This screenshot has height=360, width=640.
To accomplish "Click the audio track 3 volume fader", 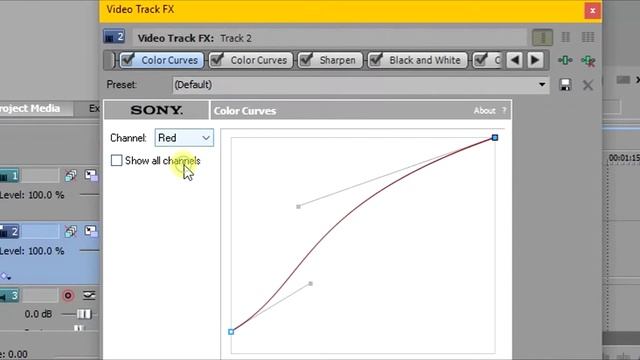I will pos(84,314).
